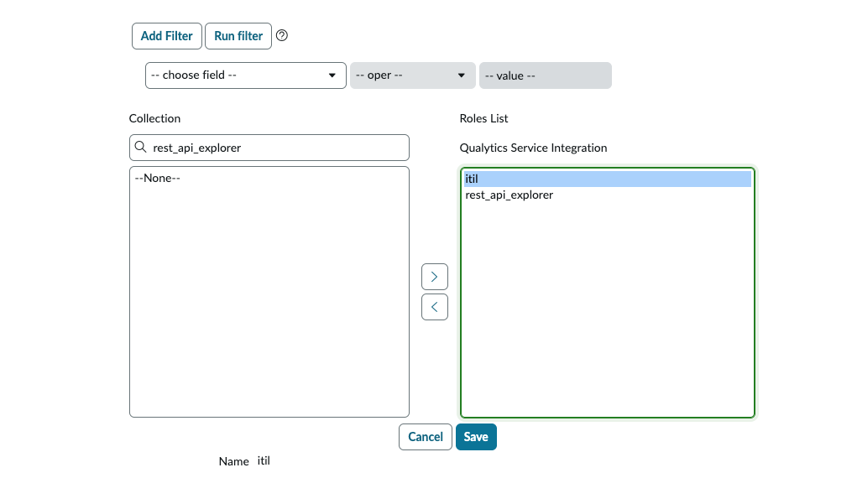The height and width of the screenshot is (504, 857).
Task: Click empty area of Roles List box
Action: pos(607,319)
